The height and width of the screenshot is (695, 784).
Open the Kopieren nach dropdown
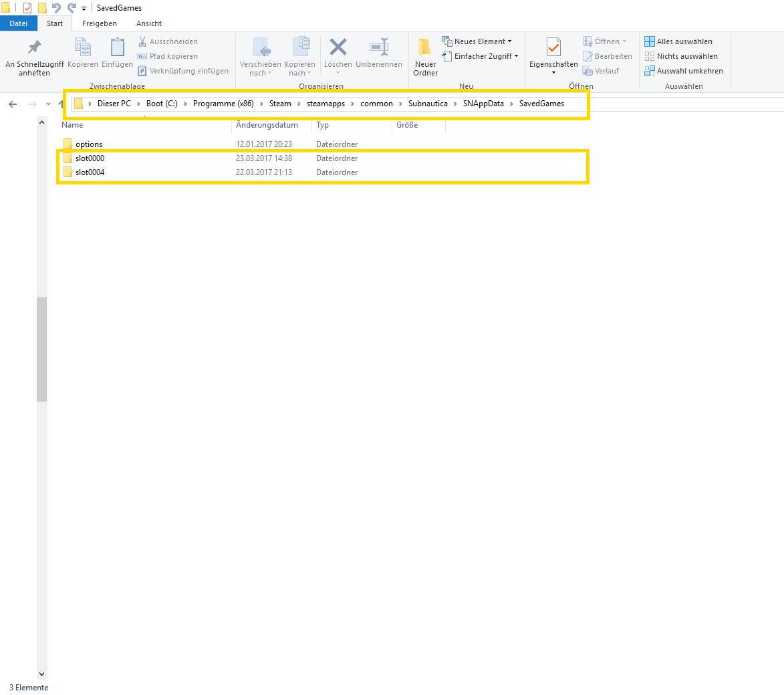click(300, 57)
